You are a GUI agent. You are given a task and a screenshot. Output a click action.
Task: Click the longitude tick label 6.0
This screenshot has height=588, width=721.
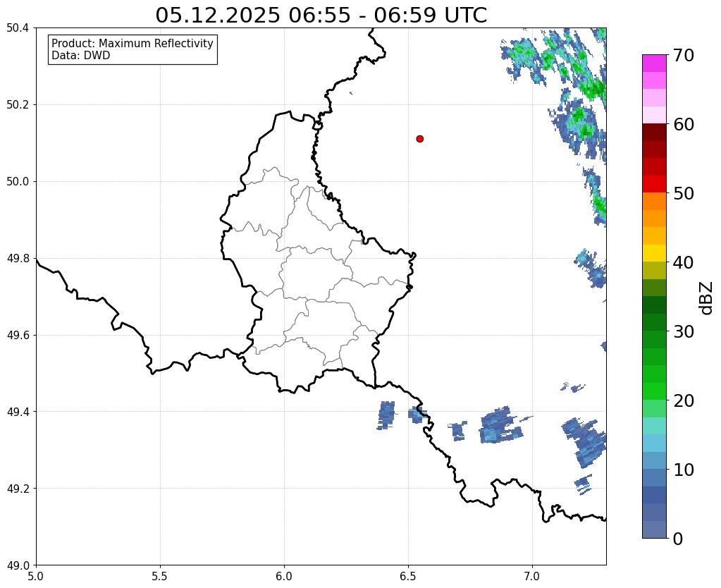coord(284,575)
